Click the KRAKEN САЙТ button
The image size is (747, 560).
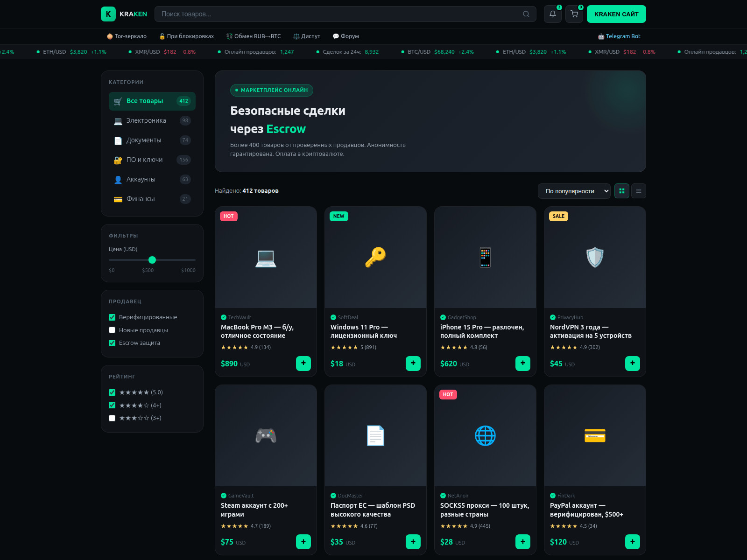[616, 14]
